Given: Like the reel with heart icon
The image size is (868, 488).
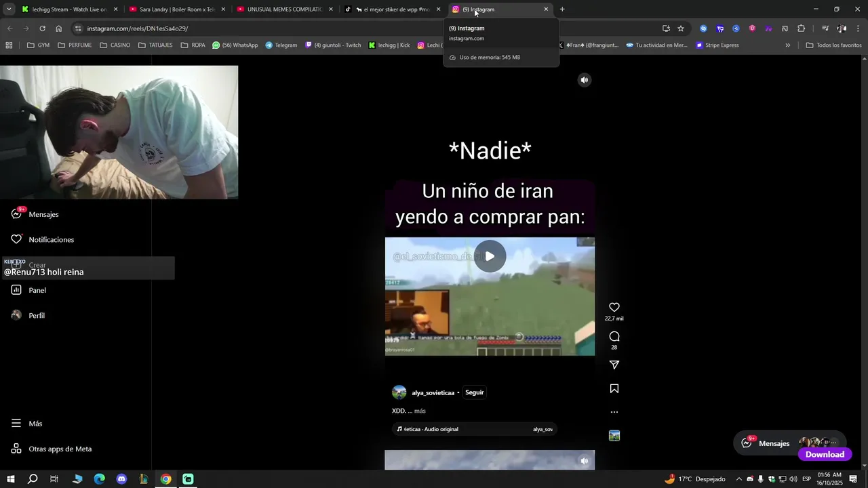Looking at the screenshot, I should click(614, 307).
